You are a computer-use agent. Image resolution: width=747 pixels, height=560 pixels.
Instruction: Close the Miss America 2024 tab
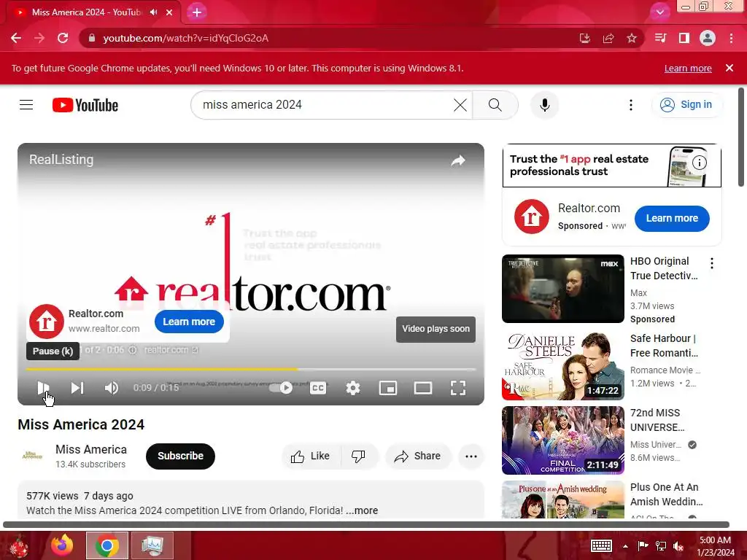[x=169, y=12]
